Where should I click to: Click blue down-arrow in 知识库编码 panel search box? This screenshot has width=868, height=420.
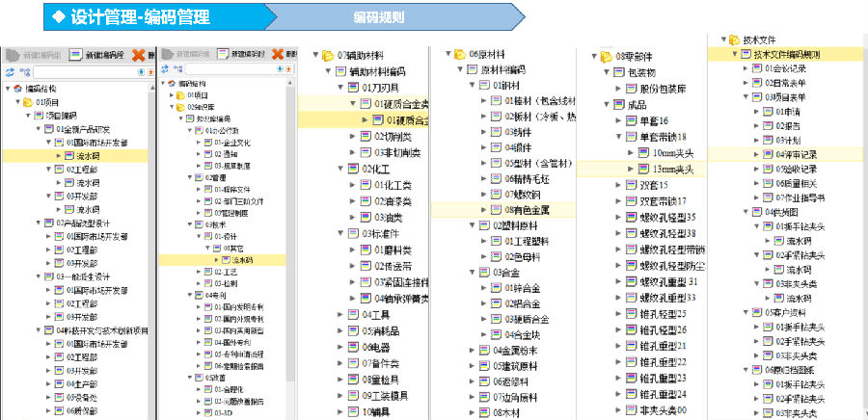(281, 69)
